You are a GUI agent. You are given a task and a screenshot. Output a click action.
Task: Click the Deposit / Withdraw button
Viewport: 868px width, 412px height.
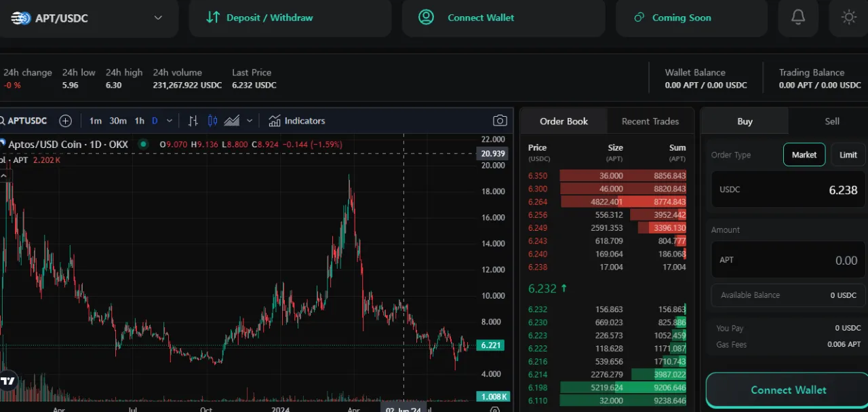click(290, 18)
